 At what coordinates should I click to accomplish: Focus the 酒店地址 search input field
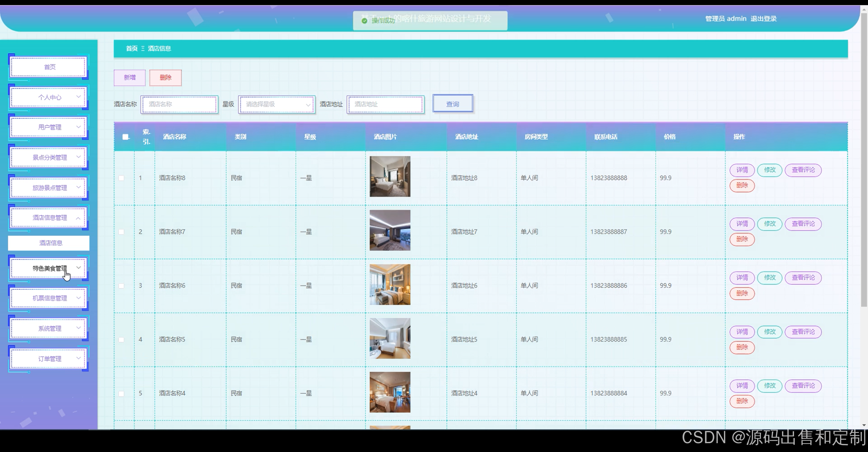point(386,104)
